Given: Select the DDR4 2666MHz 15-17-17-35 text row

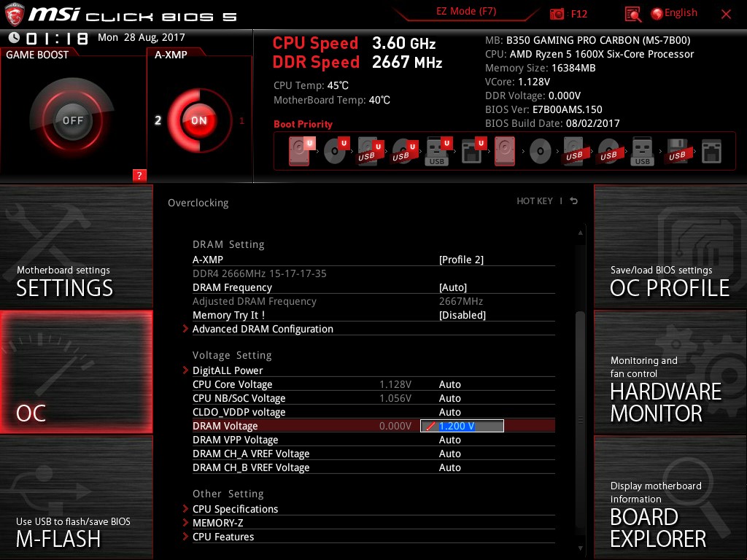Looking at the screenshot, I should click(260, 273).
